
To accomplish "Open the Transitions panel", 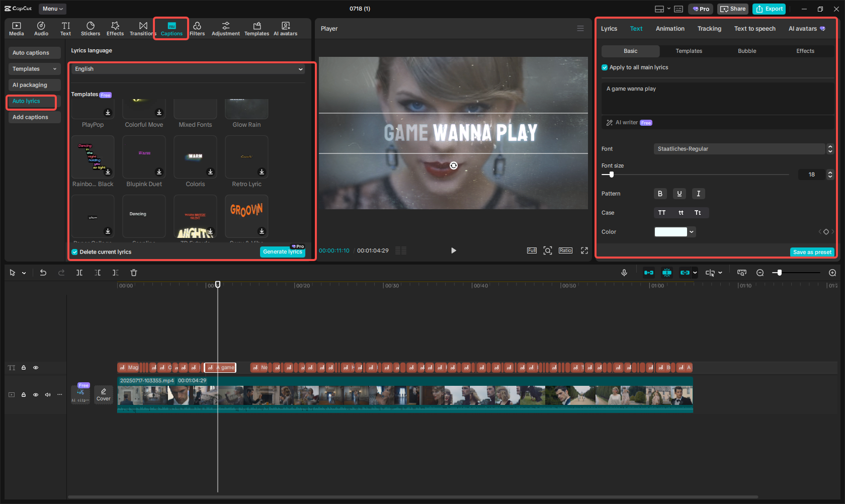I will click(143, 29).
